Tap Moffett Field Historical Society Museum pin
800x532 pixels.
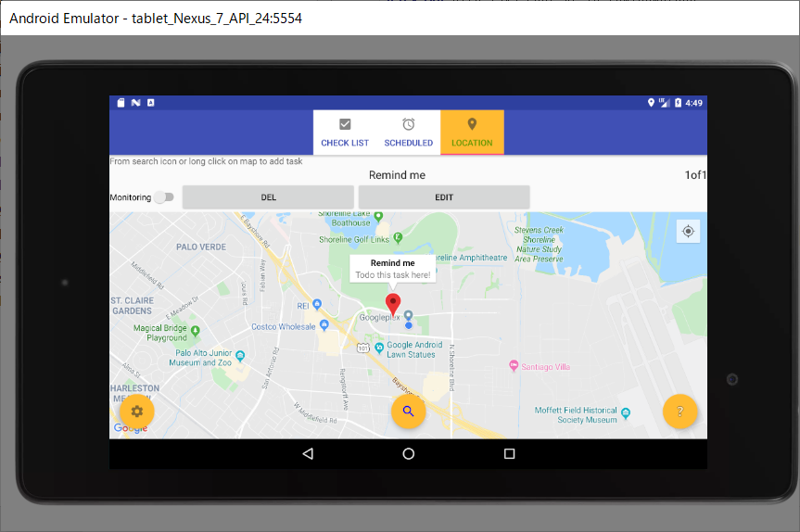click(626, 413)
